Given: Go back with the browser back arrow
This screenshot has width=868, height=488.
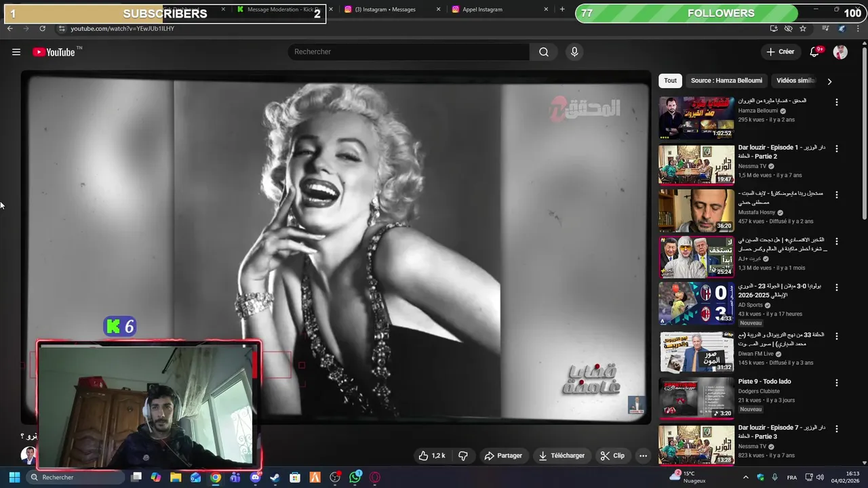Looking at the screenshot, I should click(x=9, y=28).
